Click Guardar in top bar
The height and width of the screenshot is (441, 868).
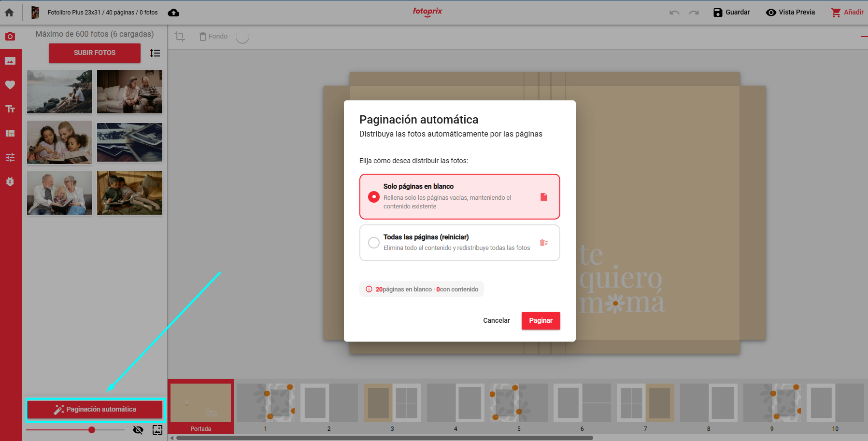[731, 13]
